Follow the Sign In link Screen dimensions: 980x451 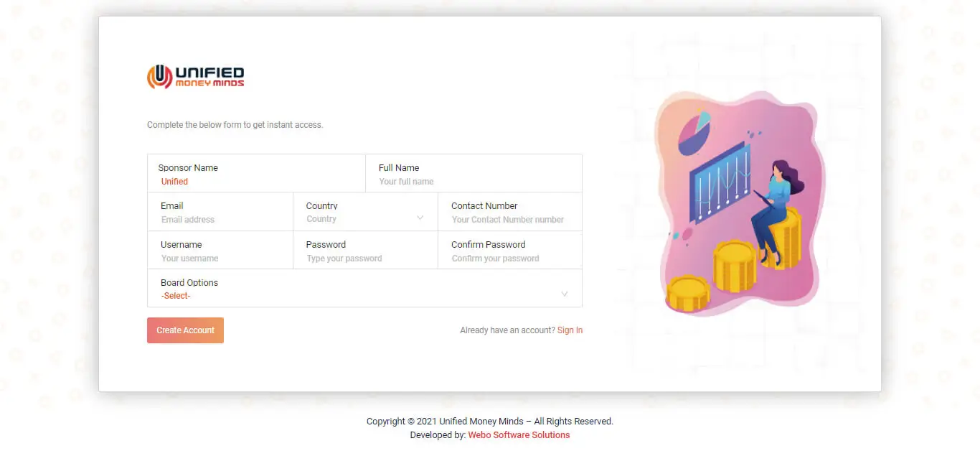[x=570, y=330]
